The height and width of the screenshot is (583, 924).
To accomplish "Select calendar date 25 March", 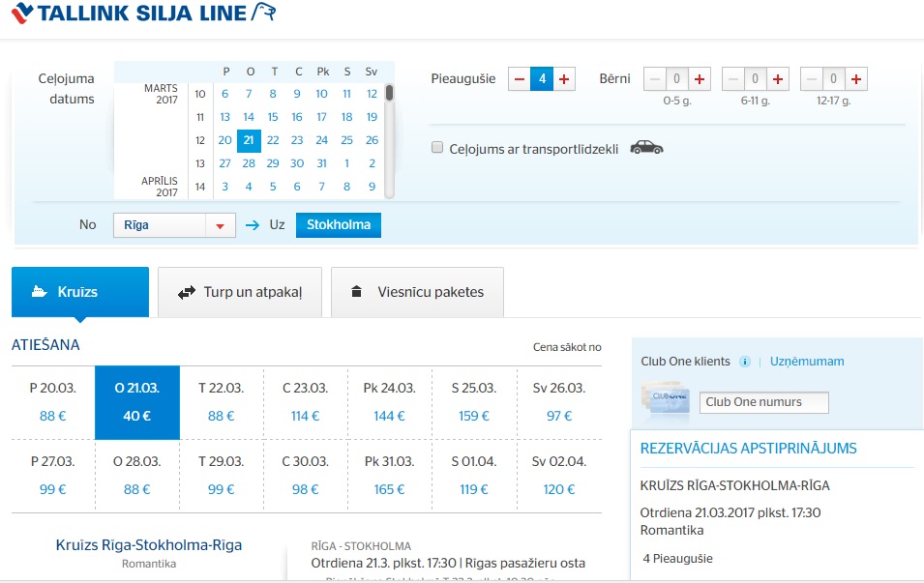I will point(347,140).
